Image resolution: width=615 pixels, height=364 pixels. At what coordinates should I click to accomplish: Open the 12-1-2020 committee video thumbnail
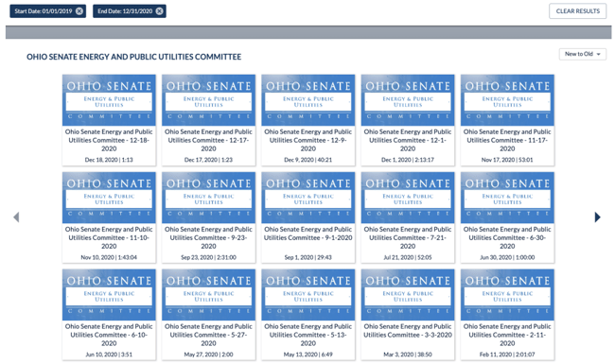[x=408, y=100]
